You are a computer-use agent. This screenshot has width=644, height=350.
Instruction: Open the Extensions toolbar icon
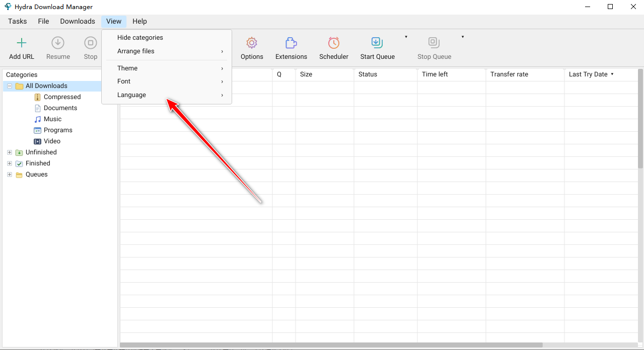tap(291, 43)
